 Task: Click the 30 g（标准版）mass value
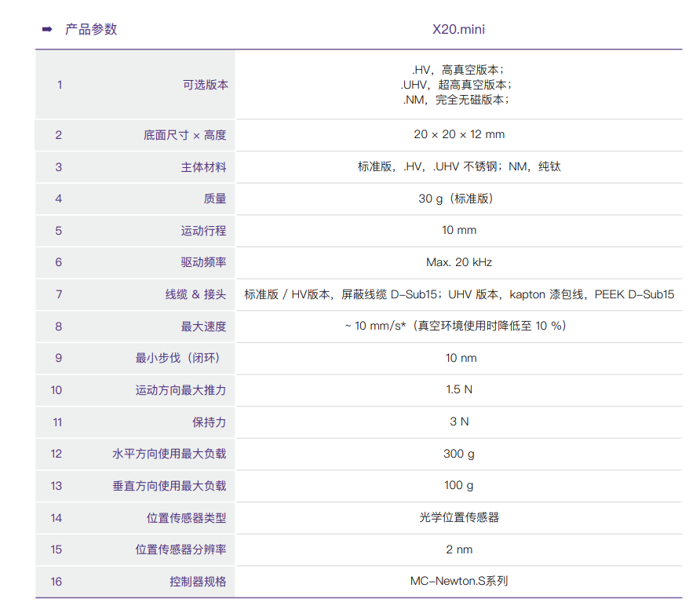[x=459, y=199]
